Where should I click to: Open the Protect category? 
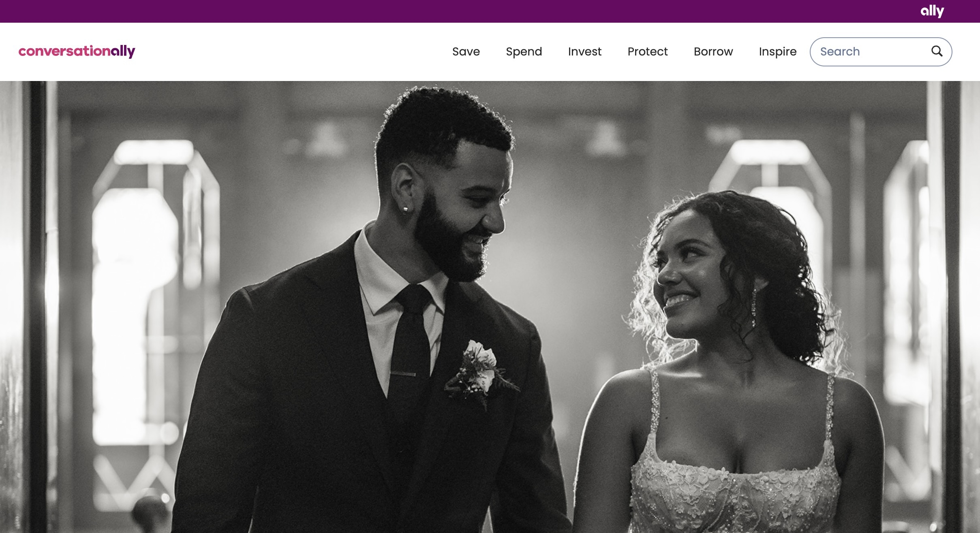648,51
